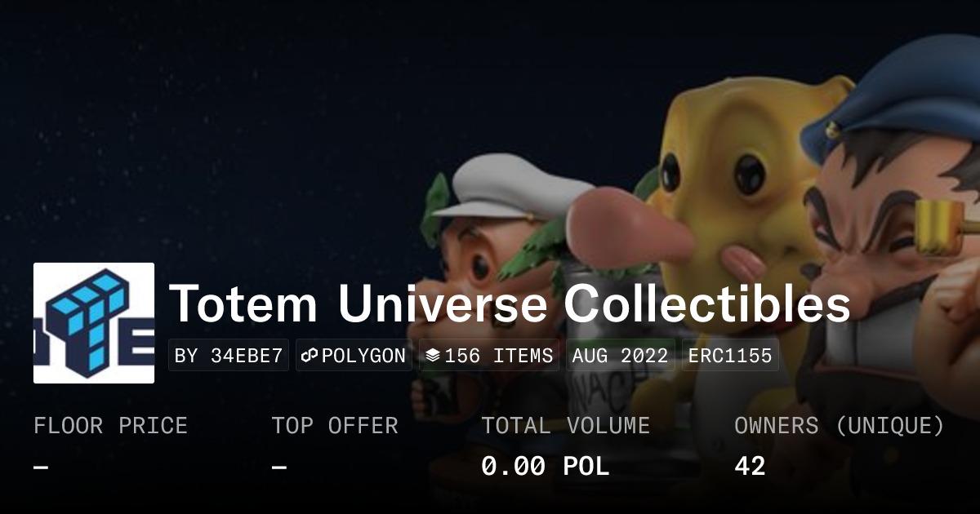This screenshot has width=980, height=514.
Task: Click the AUG 2022 date badge
Action: (621, 356)
